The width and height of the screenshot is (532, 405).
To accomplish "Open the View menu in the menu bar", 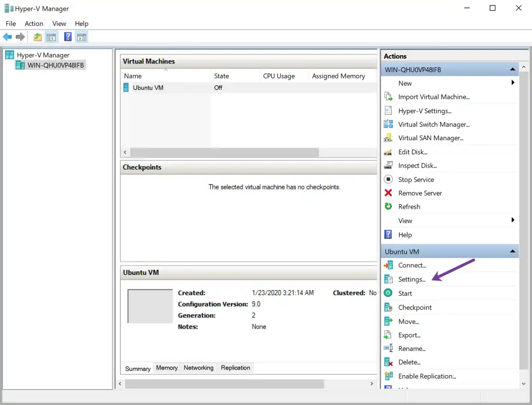I will pyautogui.click(x=59, y=23).
